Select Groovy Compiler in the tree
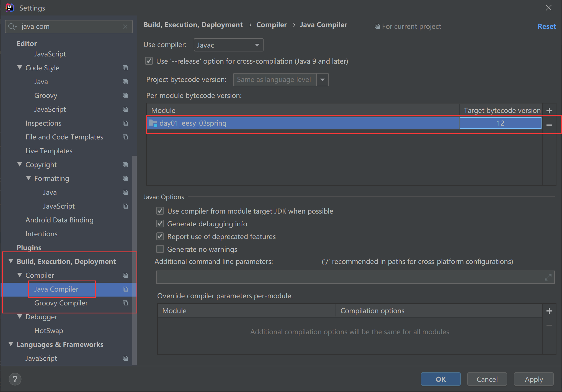 tap(61, 303)
